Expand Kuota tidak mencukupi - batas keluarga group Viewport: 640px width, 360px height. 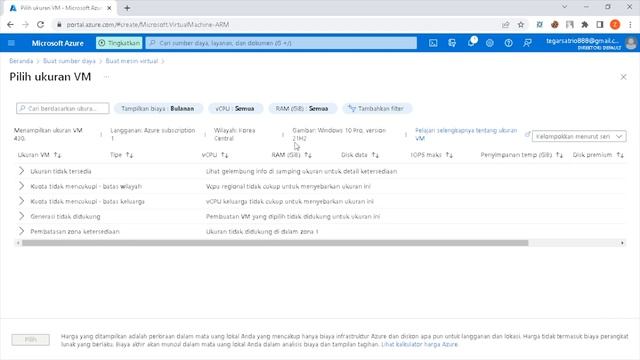[21, 201]
